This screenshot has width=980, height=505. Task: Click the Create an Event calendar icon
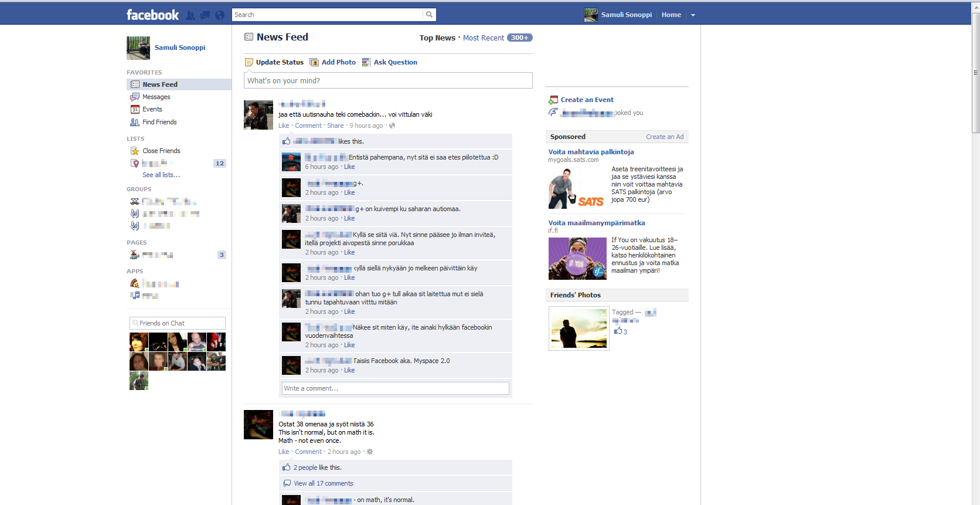pos(553,100)
